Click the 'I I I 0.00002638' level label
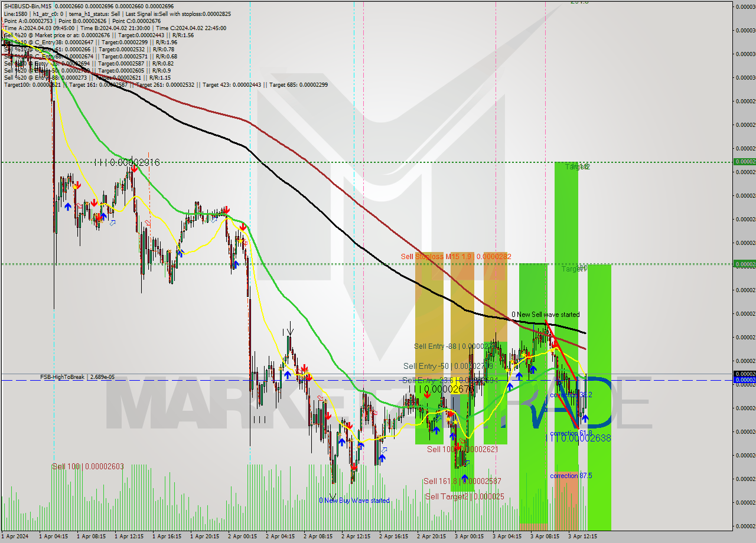Viewport: 756px width, 543px height. pyautogui.click(x=578, y=438)
